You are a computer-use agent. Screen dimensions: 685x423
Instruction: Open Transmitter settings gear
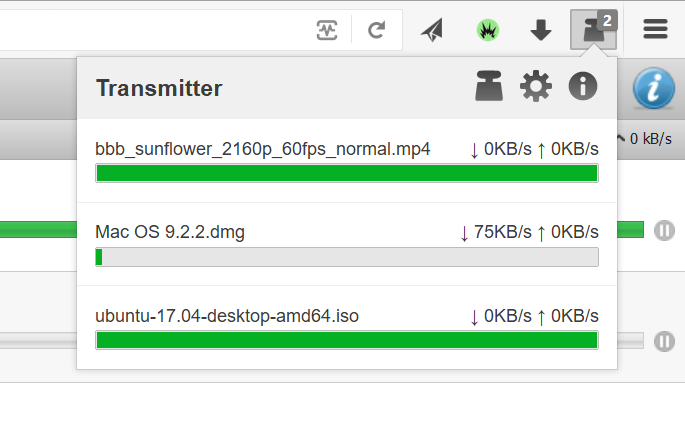536,86
